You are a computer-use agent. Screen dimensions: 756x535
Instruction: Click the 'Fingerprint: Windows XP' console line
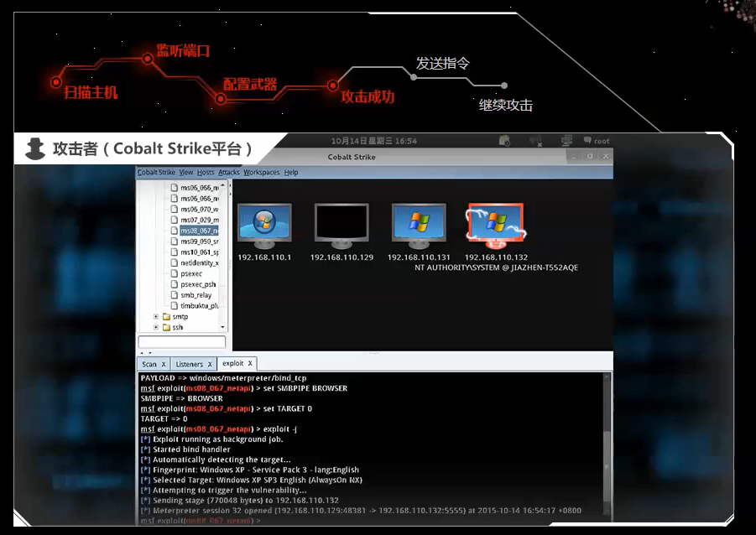click(250, 470)
